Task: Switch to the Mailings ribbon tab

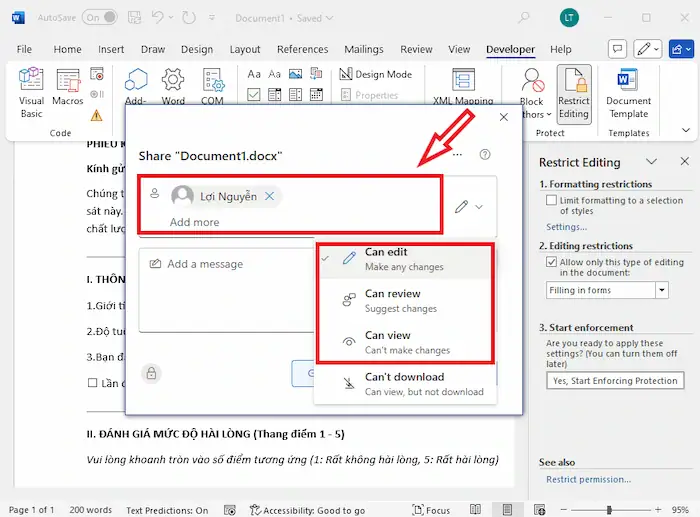Action: (x=363, y=49)
